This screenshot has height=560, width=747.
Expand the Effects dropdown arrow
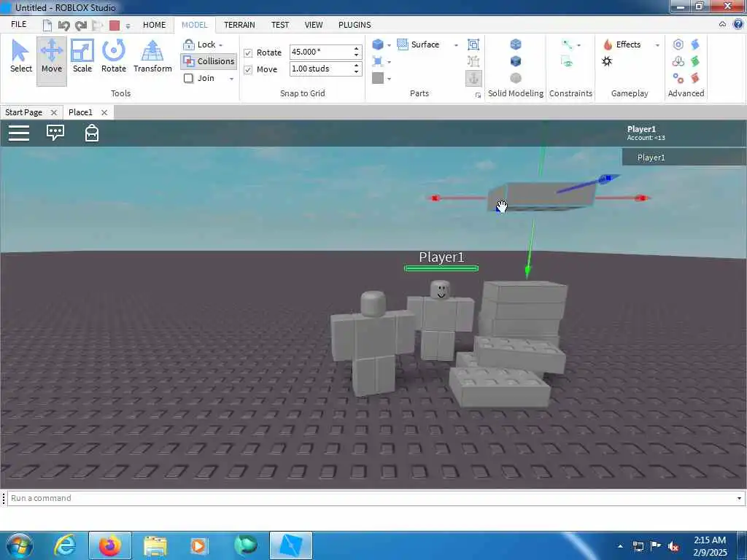click(657, 45)
